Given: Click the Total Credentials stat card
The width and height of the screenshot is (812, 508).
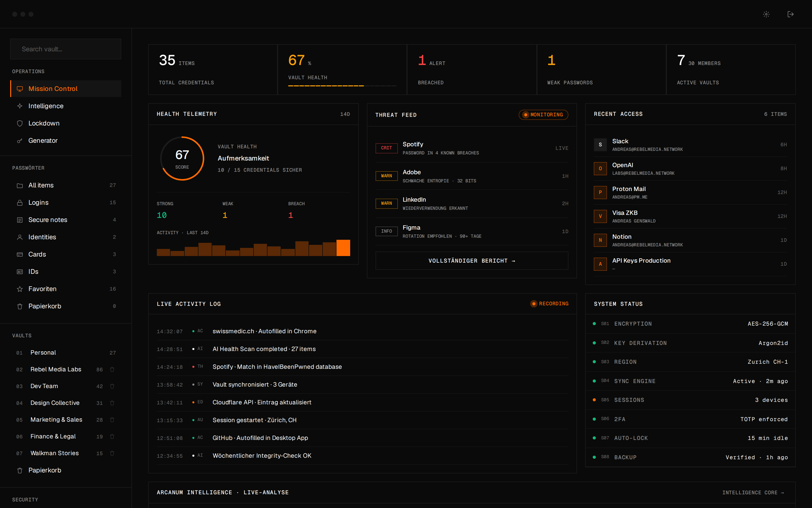Looking at the screenshot, I should 213,70.
